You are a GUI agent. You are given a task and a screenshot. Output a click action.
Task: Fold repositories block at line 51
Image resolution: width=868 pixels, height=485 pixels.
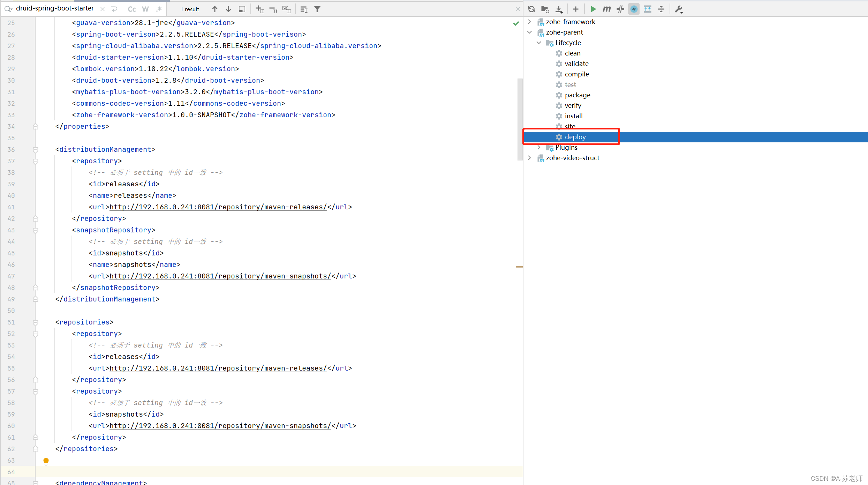coord(35,322)
